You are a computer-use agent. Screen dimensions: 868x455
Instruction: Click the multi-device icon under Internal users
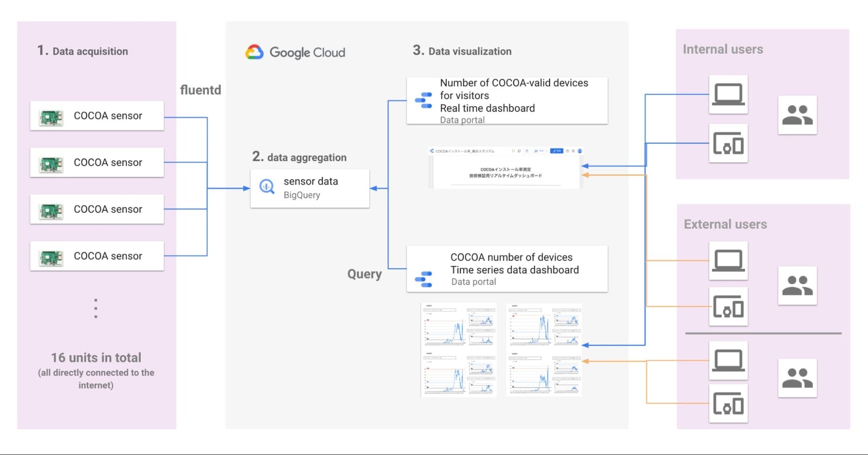728,143
